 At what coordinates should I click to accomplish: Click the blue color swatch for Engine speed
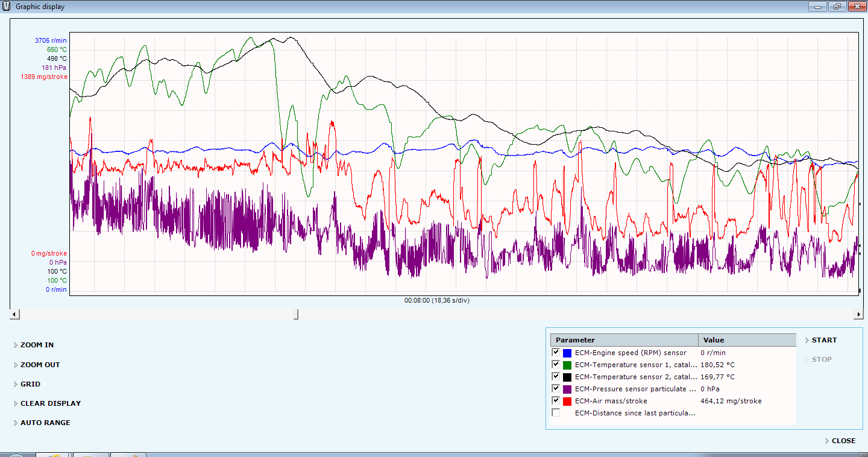pos(567,353)
